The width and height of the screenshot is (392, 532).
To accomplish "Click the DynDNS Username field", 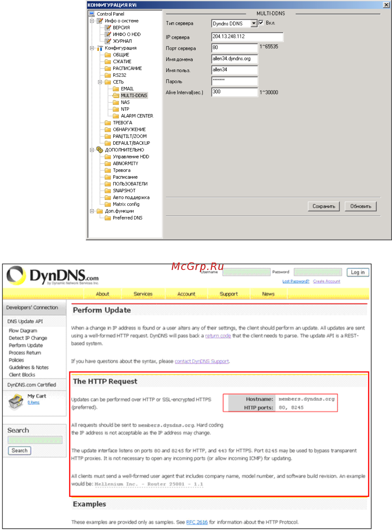I will 246,272.
